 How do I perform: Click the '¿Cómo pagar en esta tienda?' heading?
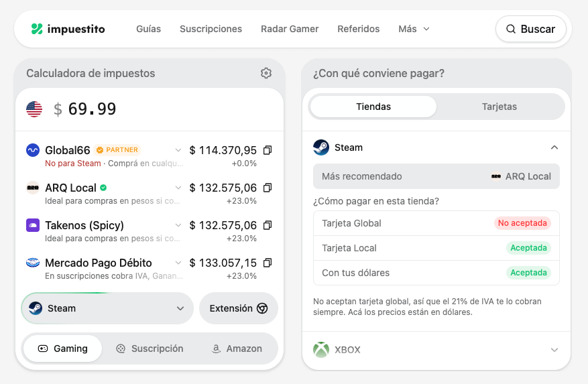pyautogui.click(x=375, y=201)
